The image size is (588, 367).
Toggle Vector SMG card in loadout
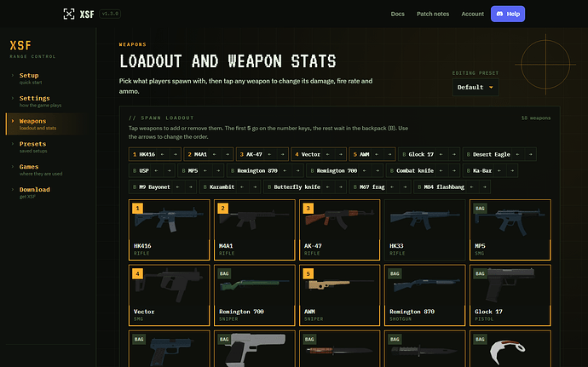169,295
